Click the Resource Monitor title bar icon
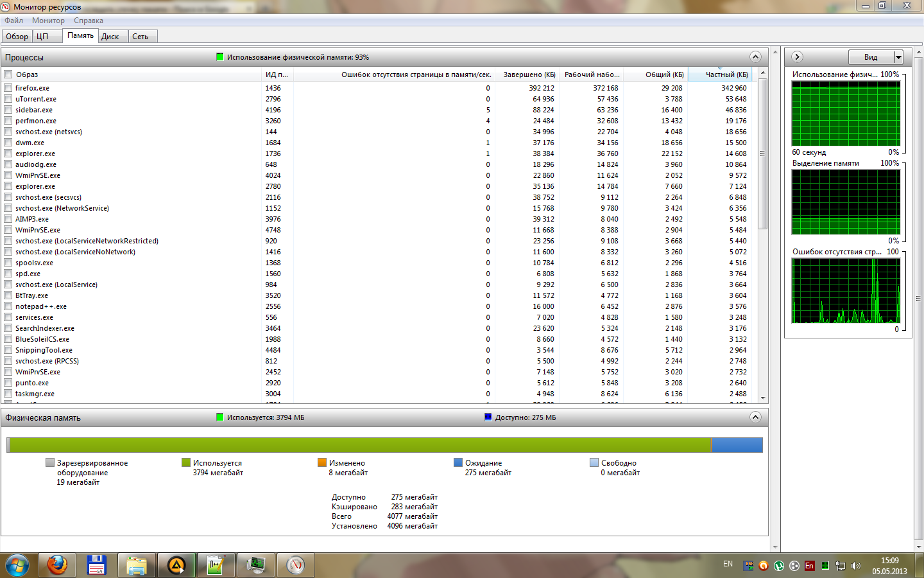924x578 pixels. point(6,7)
